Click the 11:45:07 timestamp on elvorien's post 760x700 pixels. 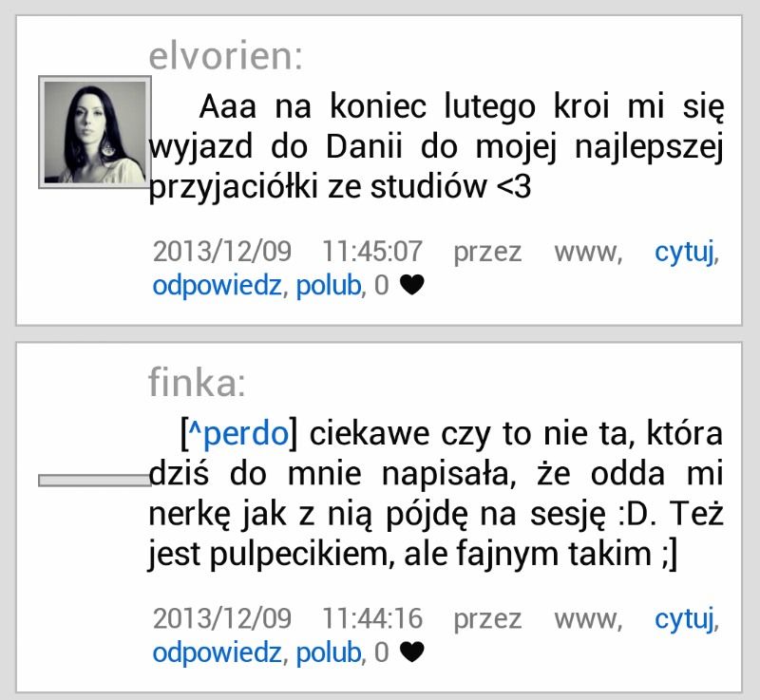pos(372,252)
